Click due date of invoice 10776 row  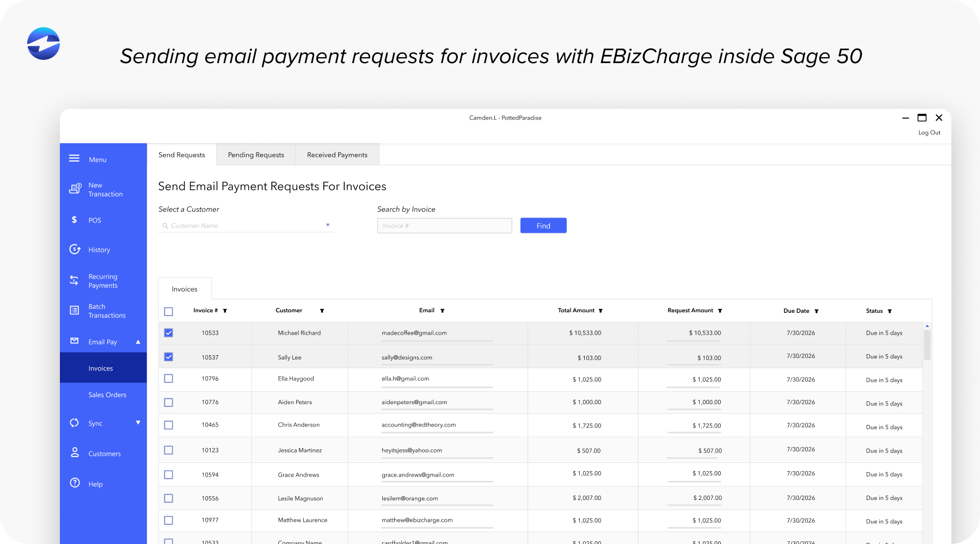(x=800, y=402)
